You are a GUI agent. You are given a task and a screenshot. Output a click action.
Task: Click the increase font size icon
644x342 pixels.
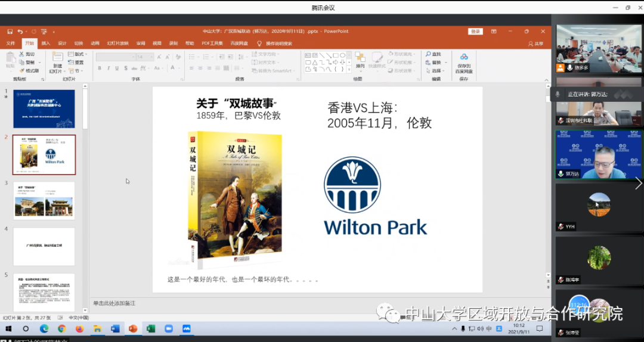(159, 57)
